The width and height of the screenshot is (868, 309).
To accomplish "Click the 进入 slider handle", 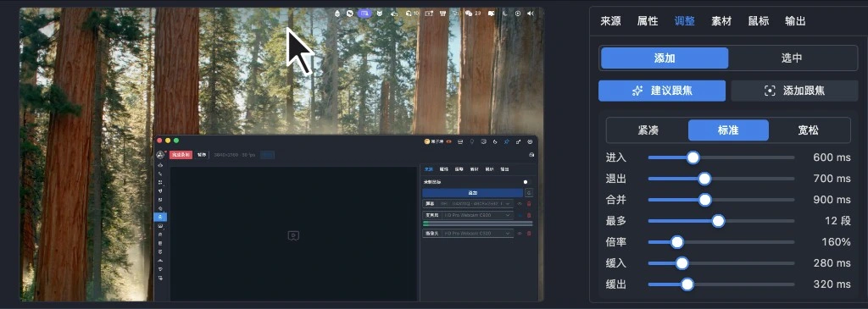I will 693,157.
